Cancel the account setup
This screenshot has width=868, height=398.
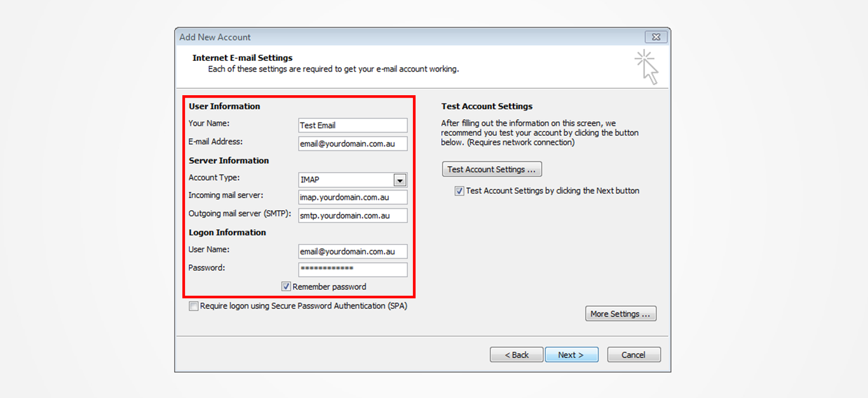[634, 355]
